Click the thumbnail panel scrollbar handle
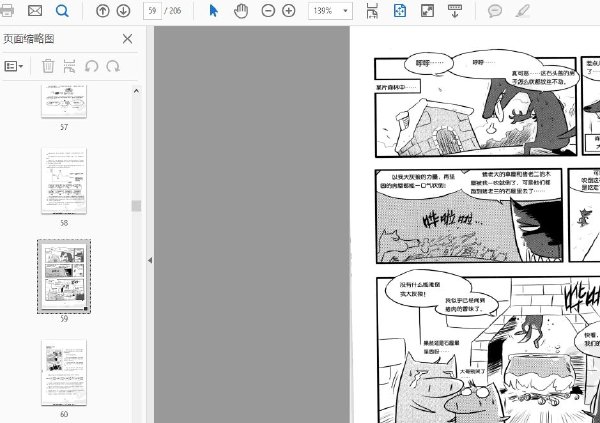The height and width of the screenshot is (423, 600). [x=136, y=206]
